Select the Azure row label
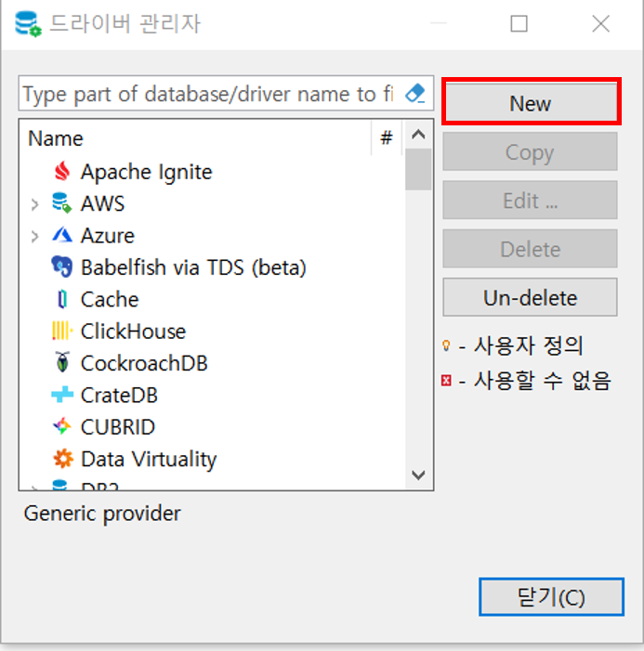The image size is (644, 651). (x=108, y=235)
